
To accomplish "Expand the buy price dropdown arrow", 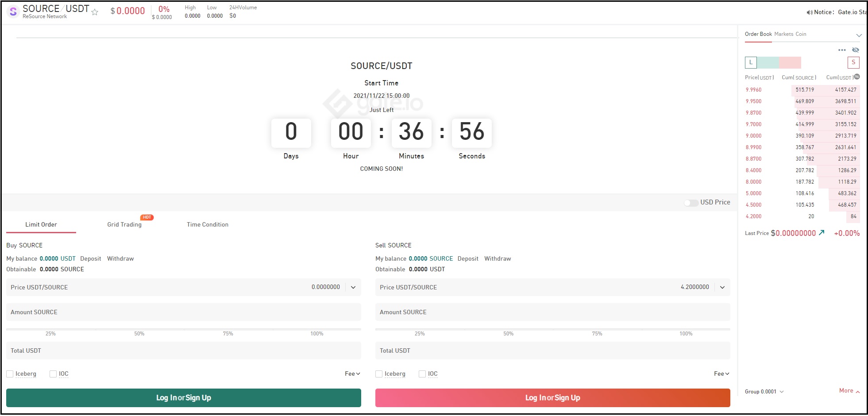I will 353,287.
